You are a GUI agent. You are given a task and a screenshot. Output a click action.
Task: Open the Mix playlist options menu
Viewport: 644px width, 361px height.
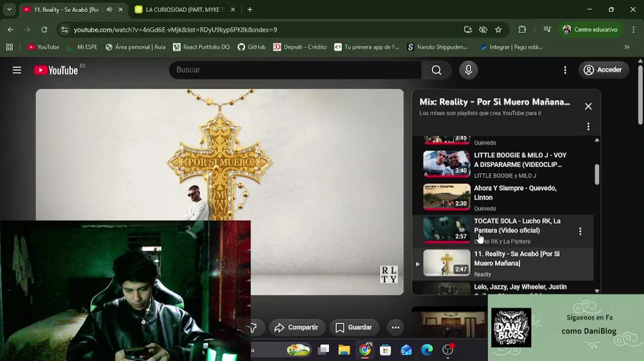[x=588, y=126]
